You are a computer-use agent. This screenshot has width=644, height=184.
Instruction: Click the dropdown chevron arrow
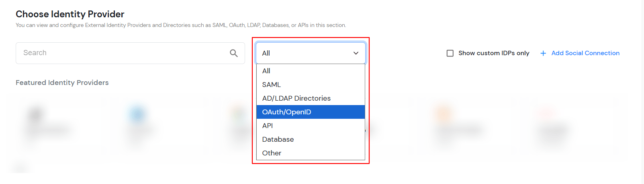coord(356,53)
